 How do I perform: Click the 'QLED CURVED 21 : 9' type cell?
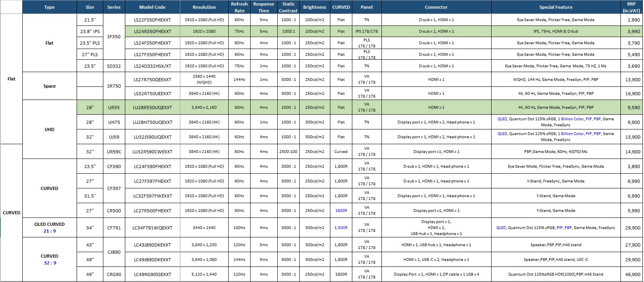(x=49, y=228)
